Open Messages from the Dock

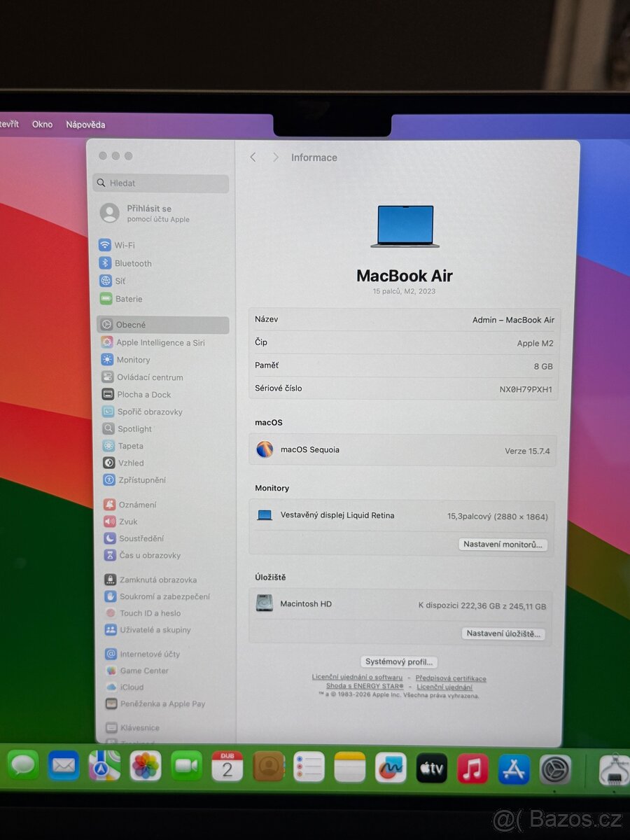coord(23,766)
